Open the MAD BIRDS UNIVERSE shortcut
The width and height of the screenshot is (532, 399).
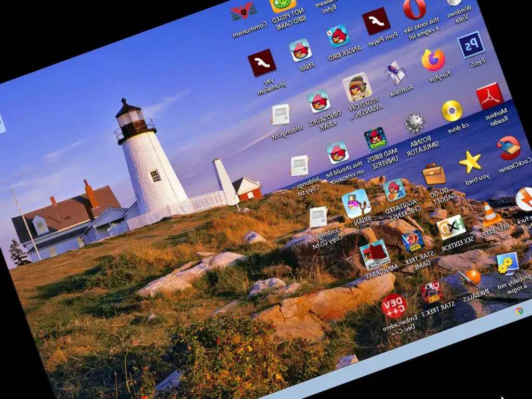click(x=376, y=139)
